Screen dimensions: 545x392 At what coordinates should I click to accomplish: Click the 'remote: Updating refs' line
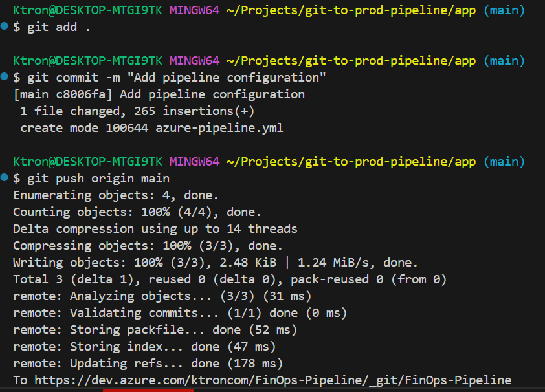(148, 363)
